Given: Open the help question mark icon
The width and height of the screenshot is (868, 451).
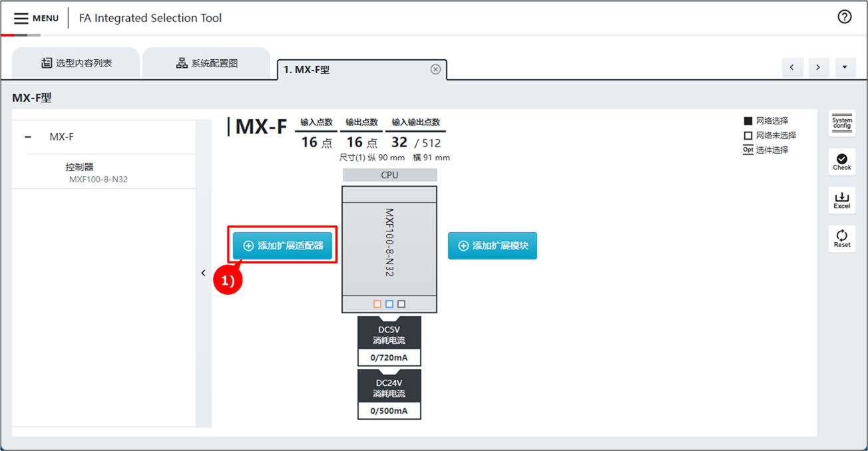Looking at the screenshot, I should 844,17.
